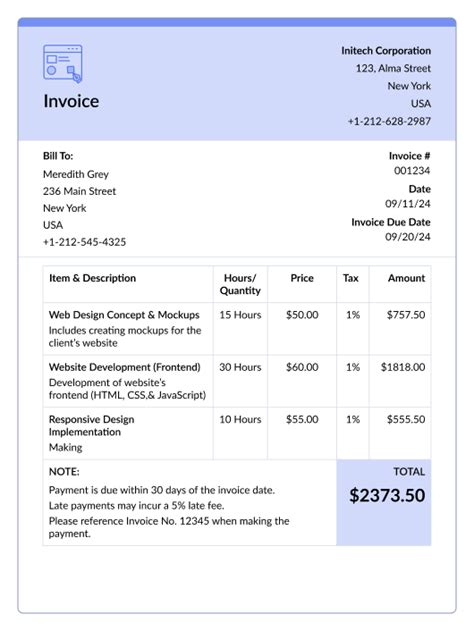Click the 'Making' description text
This screenshot has height=631, width=474.
pyautogui.click(x=66, y=447)
